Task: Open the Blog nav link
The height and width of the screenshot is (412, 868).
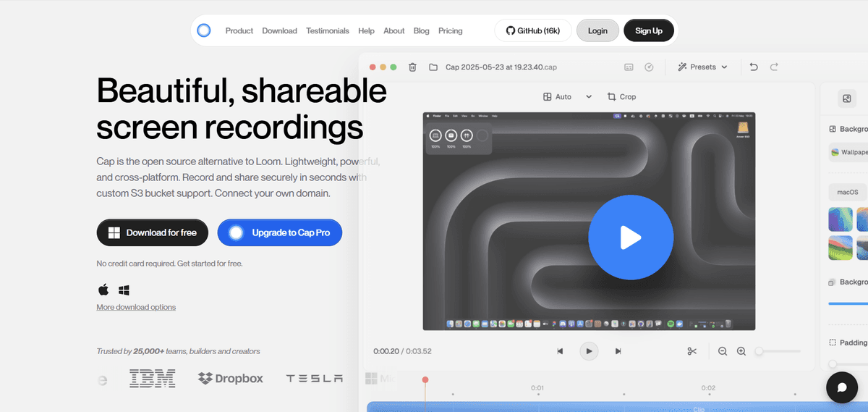Action: 422,31
